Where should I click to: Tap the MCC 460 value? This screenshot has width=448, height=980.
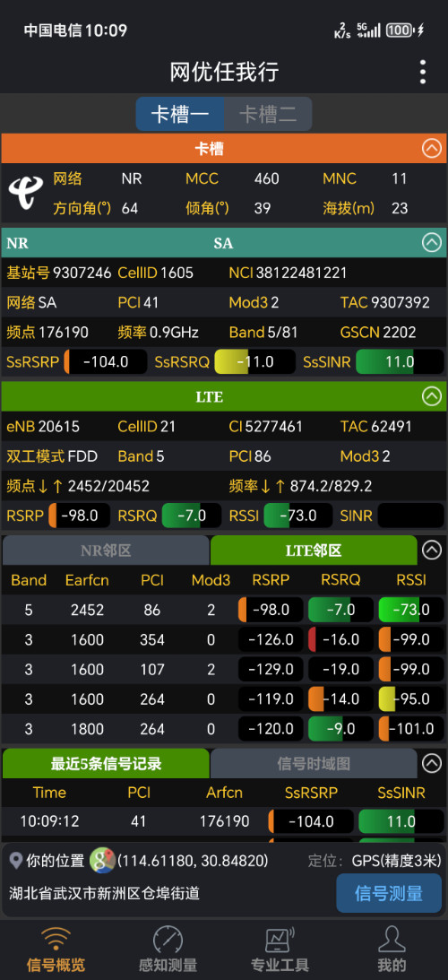tap(267, 178)
